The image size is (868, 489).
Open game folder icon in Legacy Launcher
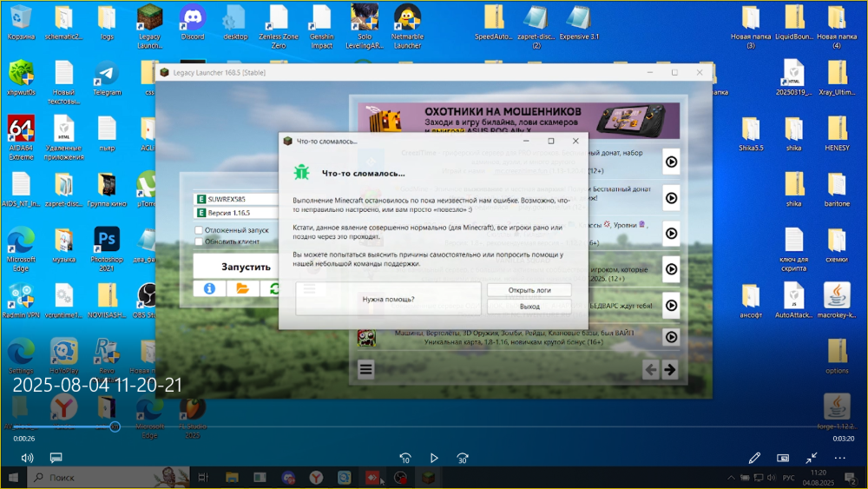(242, 288)
